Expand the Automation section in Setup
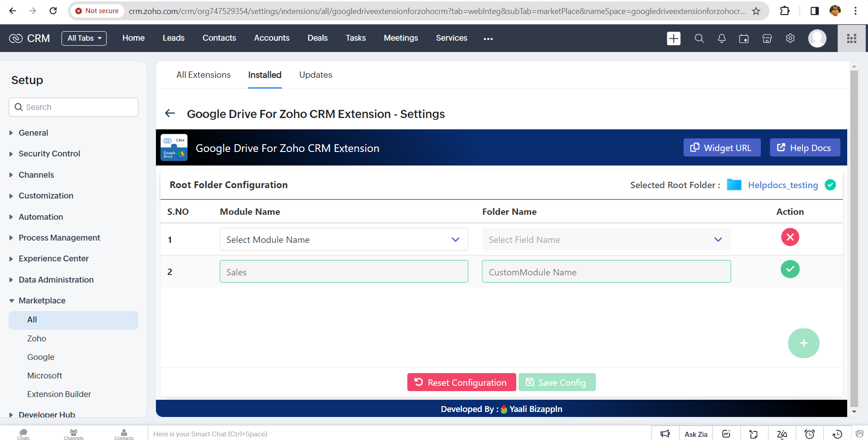 tap(41, 217)
